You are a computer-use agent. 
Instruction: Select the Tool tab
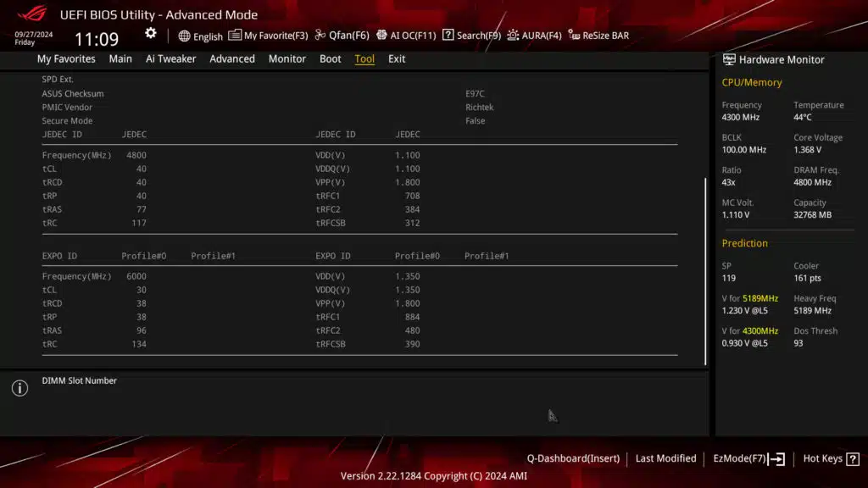point(364,58)
